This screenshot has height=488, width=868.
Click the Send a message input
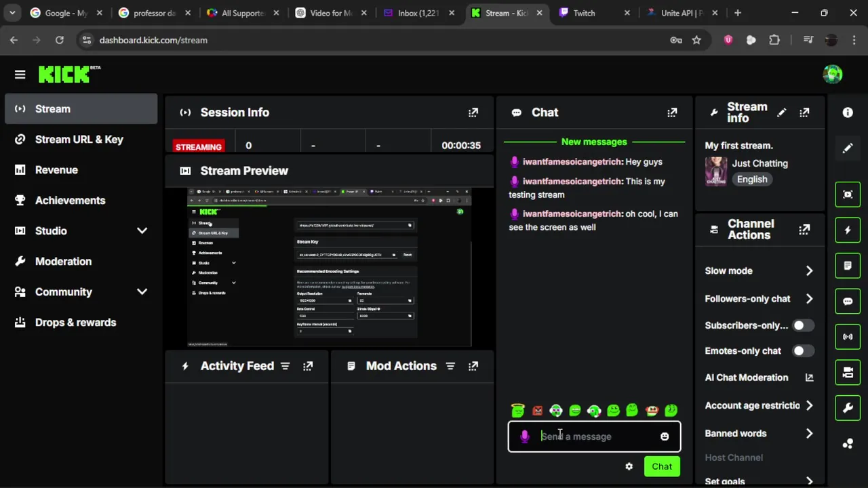[x=594, y=436]
